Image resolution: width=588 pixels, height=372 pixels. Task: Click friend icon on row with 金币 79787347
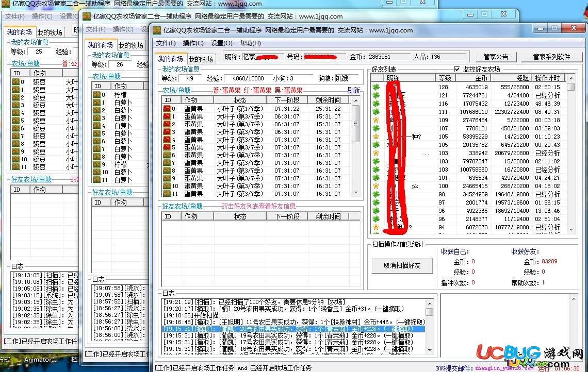coord(375,161)
